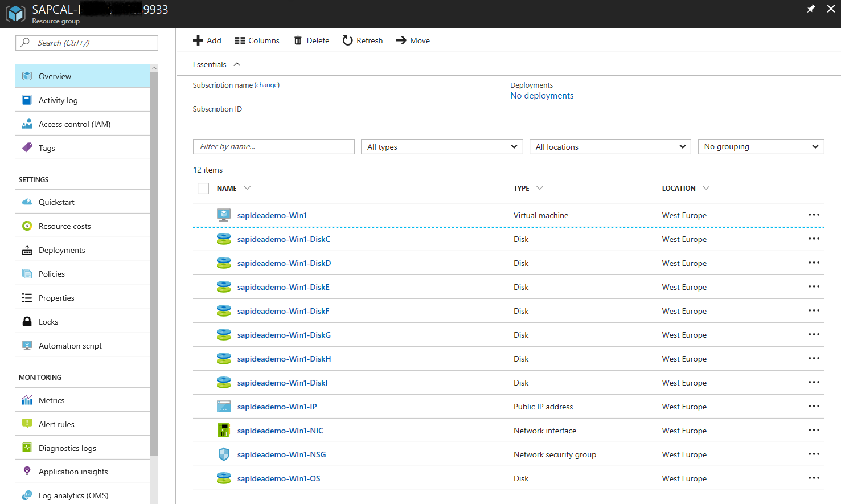
Task: Select the '12 items' count text
Action: [x=208, y=170]
